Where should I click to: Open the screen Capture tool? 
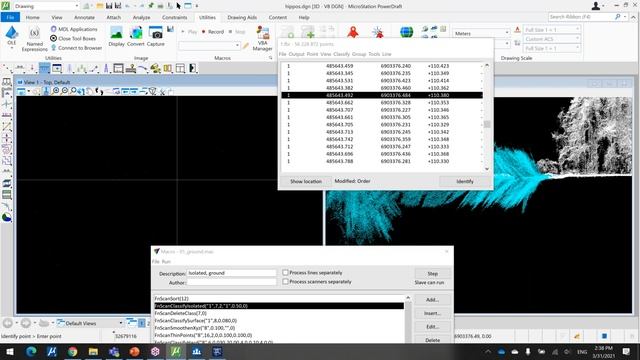pyautogui.click(x=156, y=37)
